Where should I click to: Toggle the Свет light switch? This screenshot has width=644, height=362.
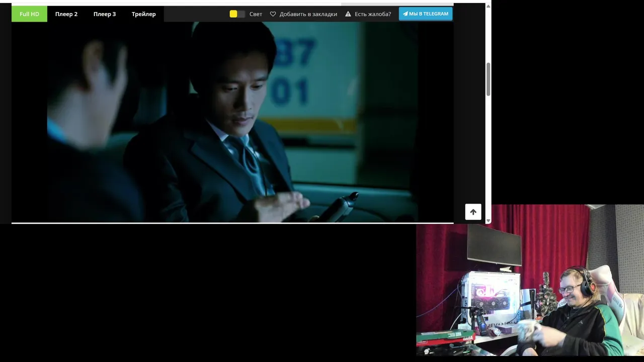237,14
